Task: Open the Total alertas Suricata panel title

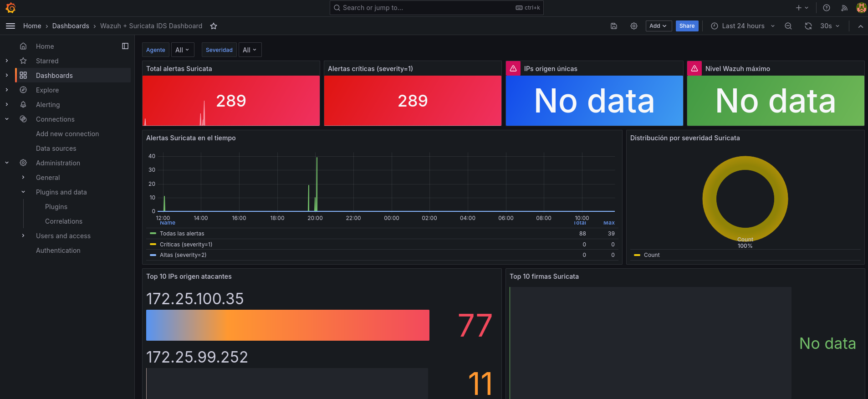Action: (179, 68)
